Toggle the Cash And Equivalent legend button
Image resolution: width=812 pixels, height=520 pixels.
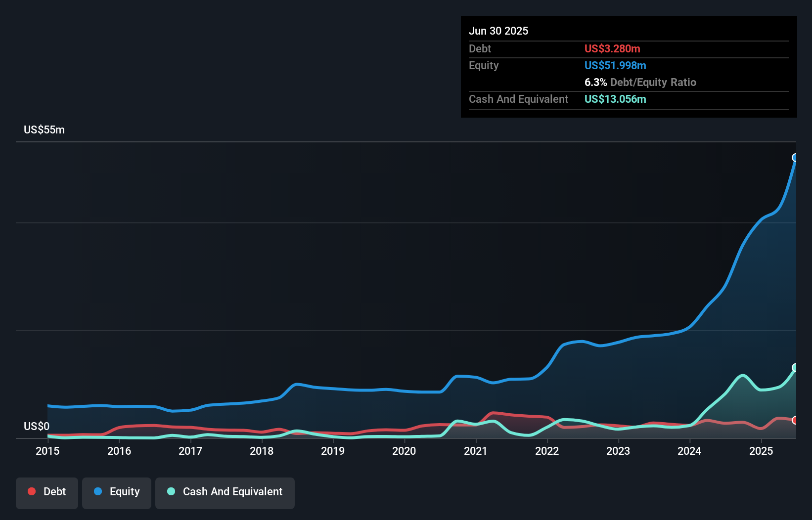pos(225,493)
